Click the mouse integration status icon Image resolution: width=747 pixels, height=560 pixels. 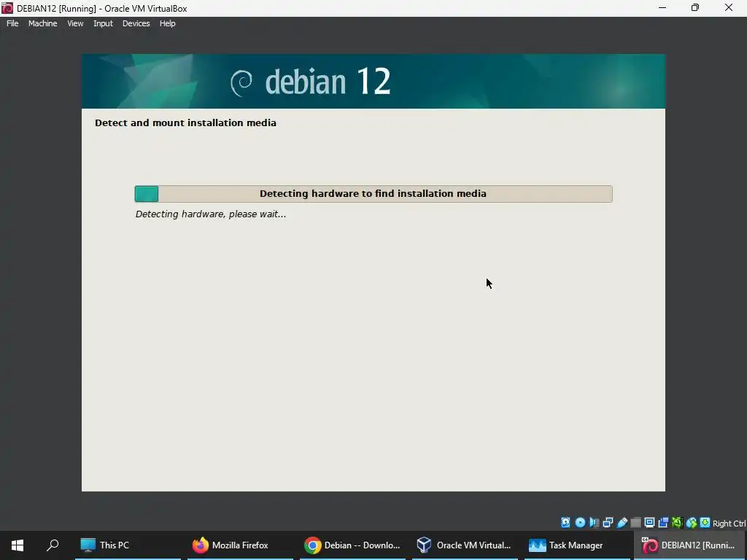coord(692,522)
